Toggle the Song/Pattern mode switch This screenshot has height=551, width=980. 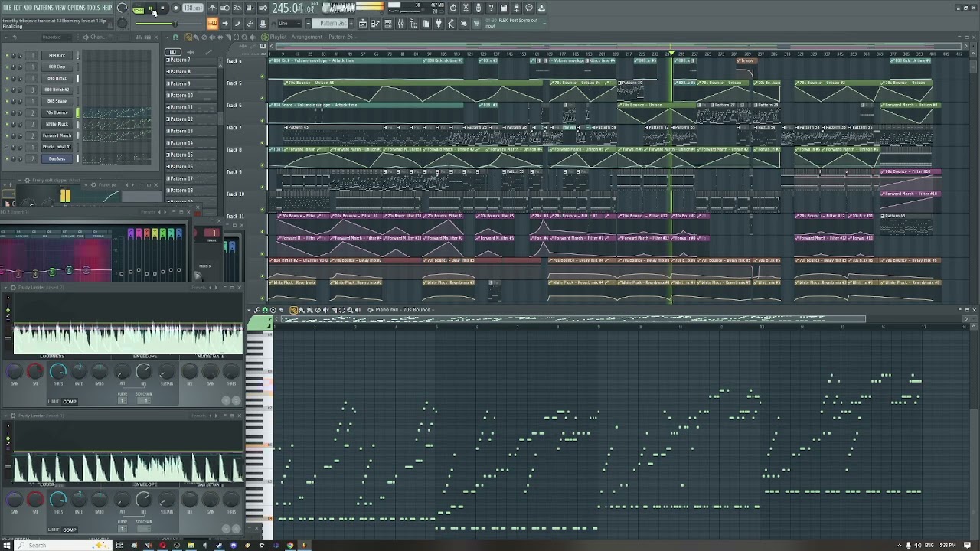click(138, 8)
